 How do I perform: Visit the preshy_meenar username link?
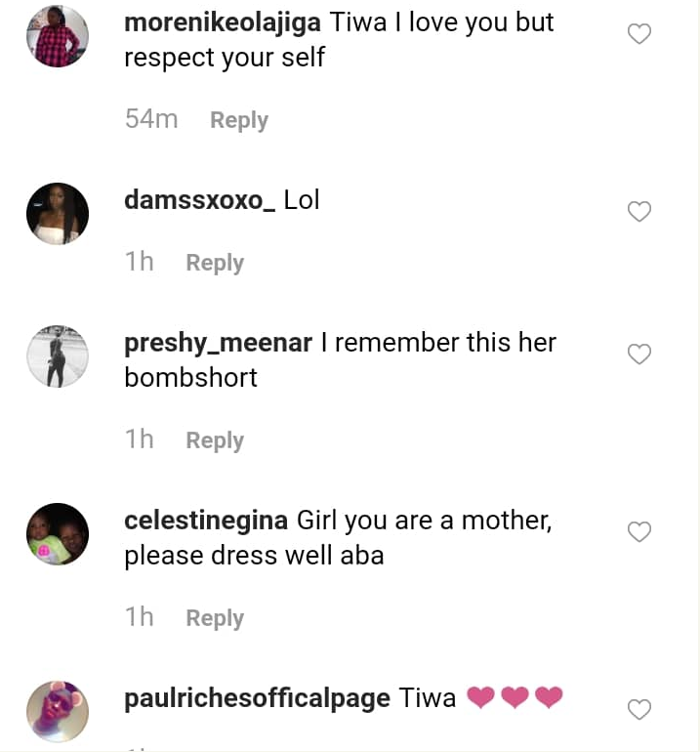tap(219, 343)
